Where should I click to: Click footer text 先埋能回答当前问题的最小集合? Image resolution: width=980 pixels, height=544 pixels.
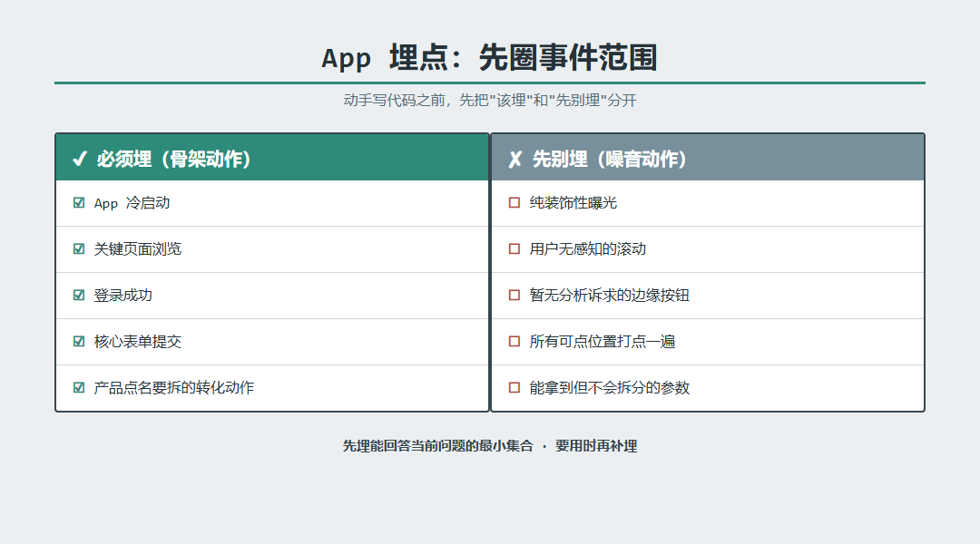click(x=437, y=446)
